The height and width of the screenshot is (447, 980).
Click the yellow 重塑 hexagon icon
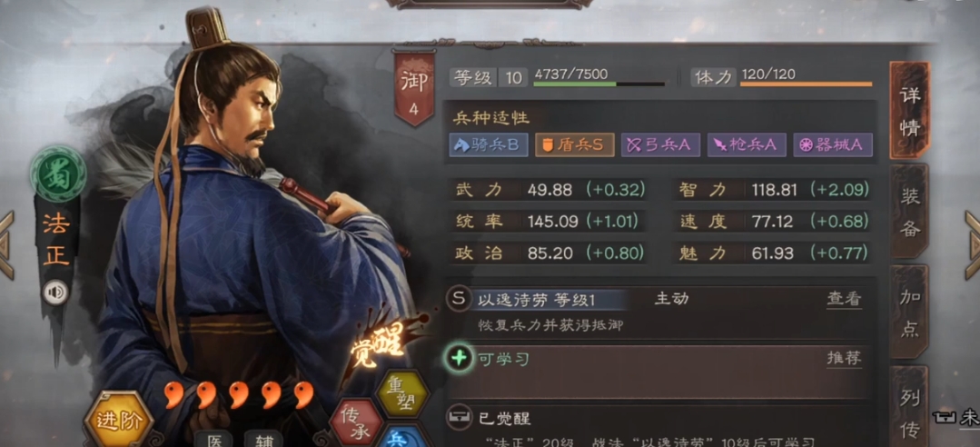tap(402, 393)
